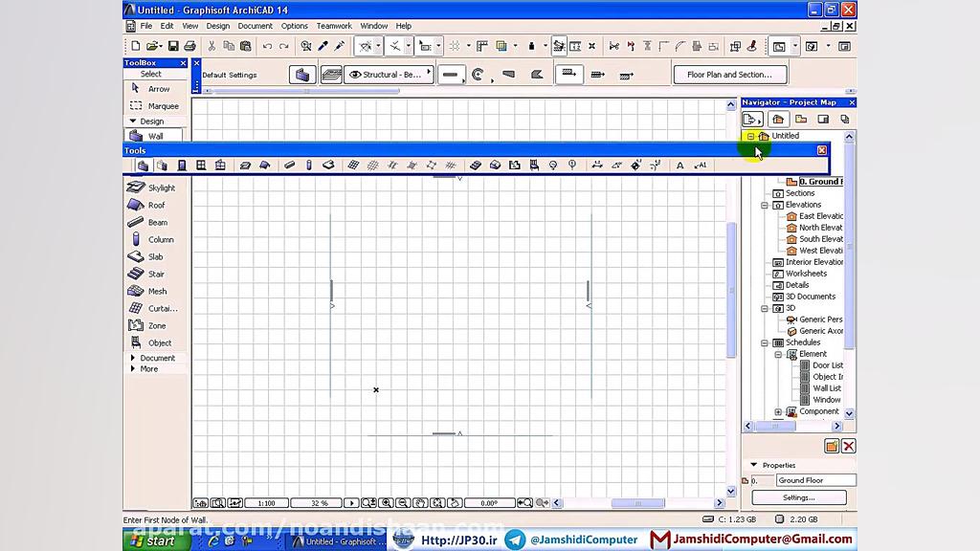The image size is (980, 551).
Task: Redo action with Redo arrow
Action: [x=283, y=46]
